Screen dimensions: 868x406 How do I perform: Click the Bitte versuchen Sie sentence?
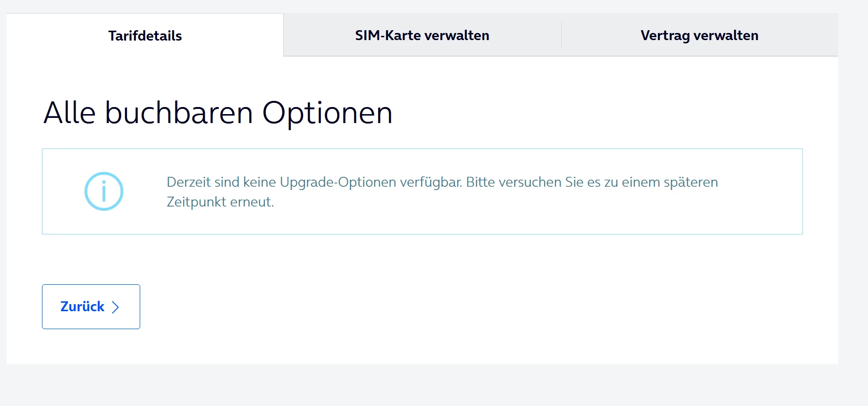point(592,182)
